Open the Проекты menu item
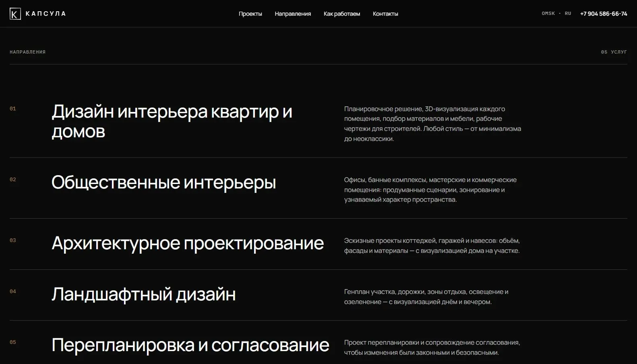637x364 pixels. (250, 14)
